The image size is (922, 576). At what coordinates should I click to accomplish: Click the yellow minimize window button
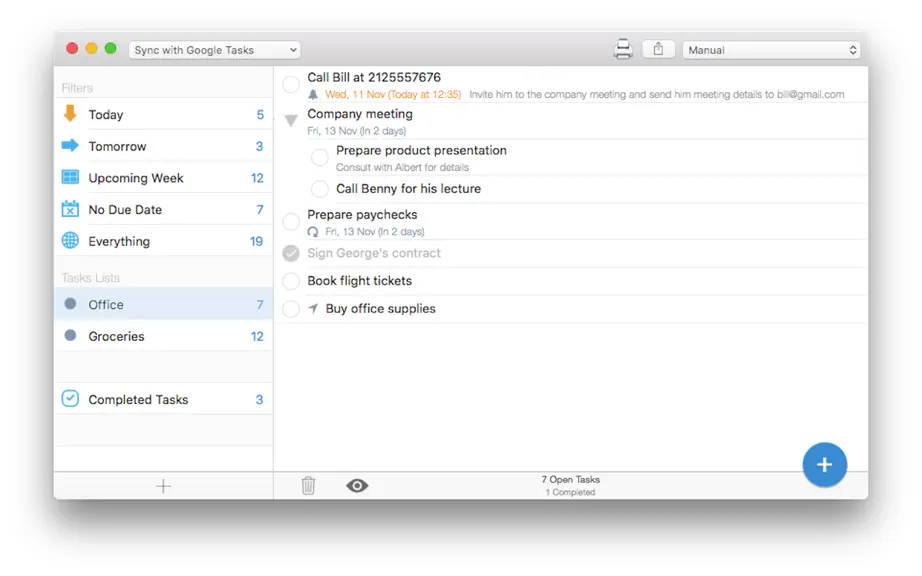click(91, 48)
